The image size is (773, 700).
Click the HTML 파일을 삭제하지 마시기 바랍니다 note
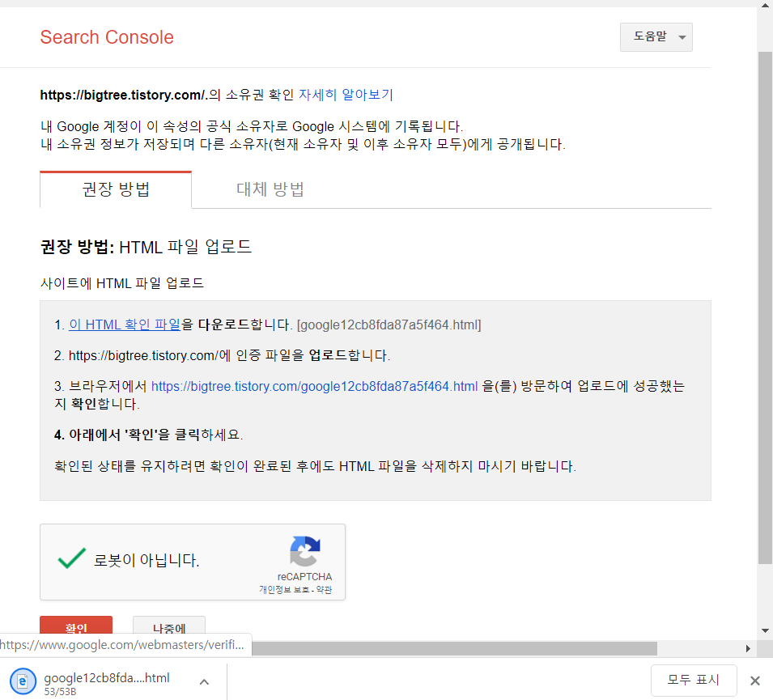[315, 466]
